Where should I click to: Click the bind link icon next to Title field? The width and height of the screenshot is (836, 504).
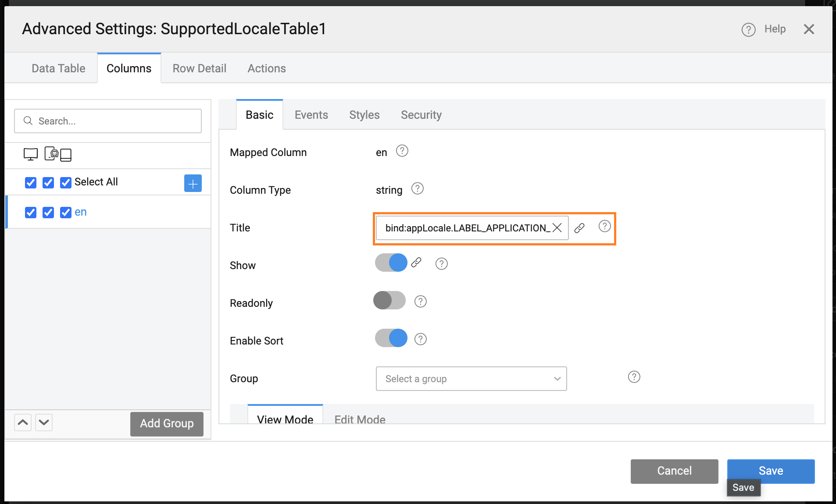pyautogui.click(x=579, y=227)
